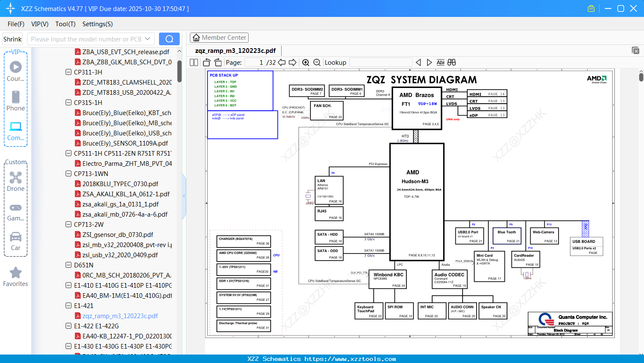This screenshot has width=644, height=363.
Task: Open the File(F) menu
Action: (16, 24)
